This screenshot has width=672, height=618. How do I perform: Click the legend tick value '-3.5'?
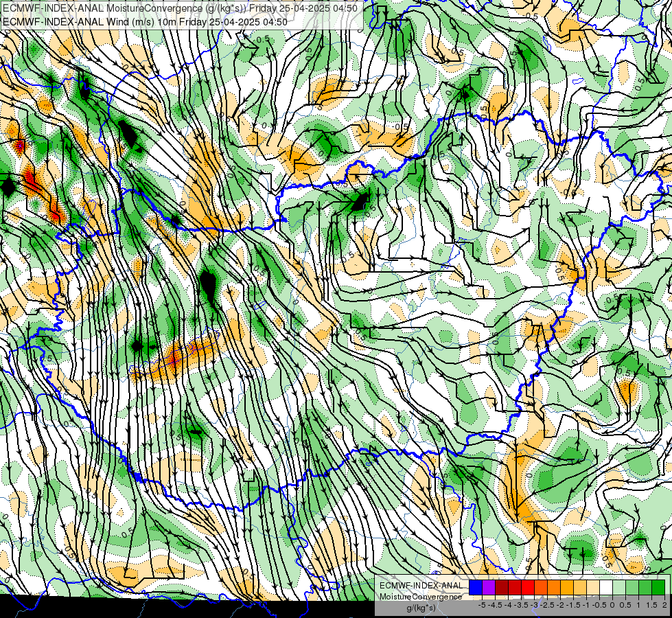point(521,605)
